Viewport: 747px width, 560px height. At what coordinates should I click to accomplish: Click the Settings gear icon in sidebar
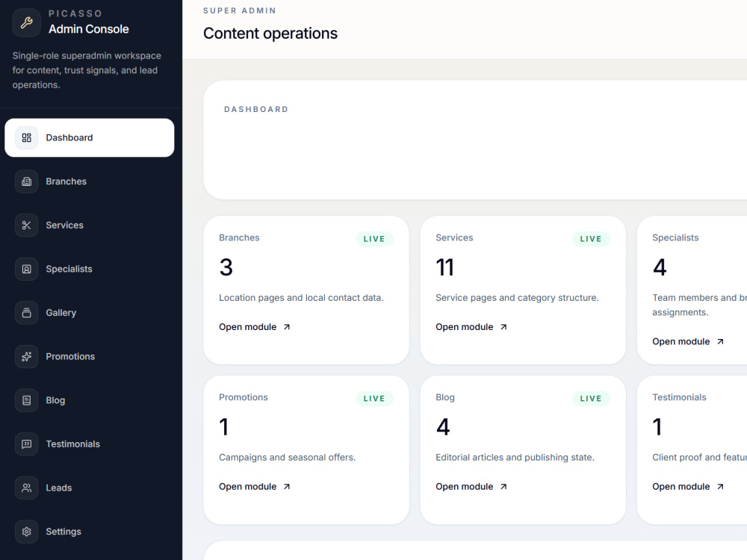click(x=27, y=532)
